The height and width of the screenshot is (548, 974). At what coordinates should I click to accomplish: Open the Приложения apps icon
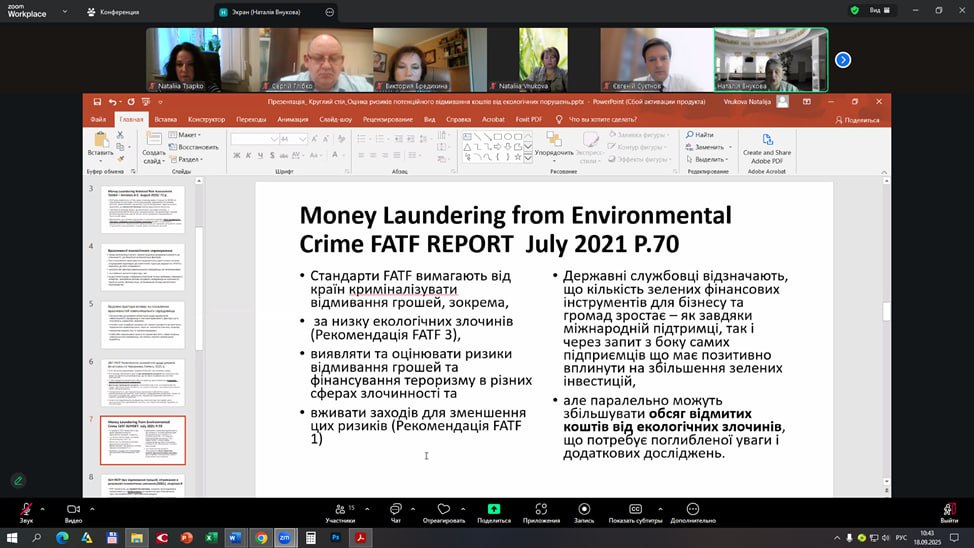(541, 509)
